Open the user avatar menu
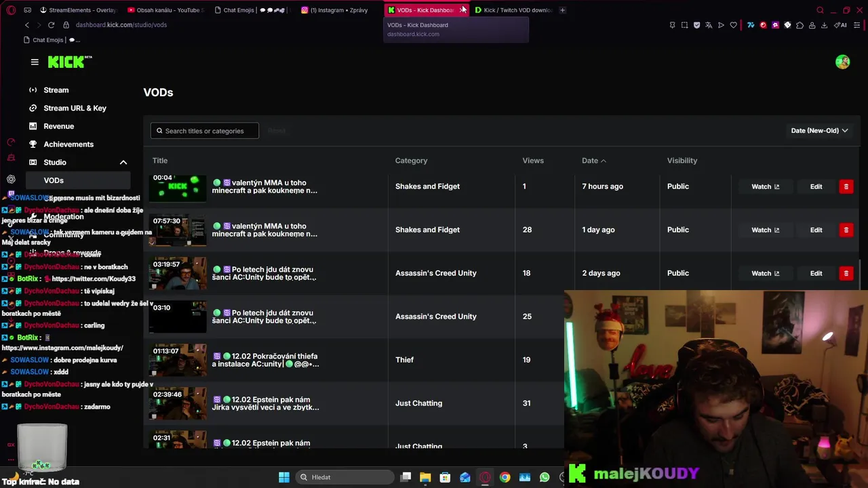The width and height of the screenshot is (868, 488). pyautogui.click(x=842, y=62)
